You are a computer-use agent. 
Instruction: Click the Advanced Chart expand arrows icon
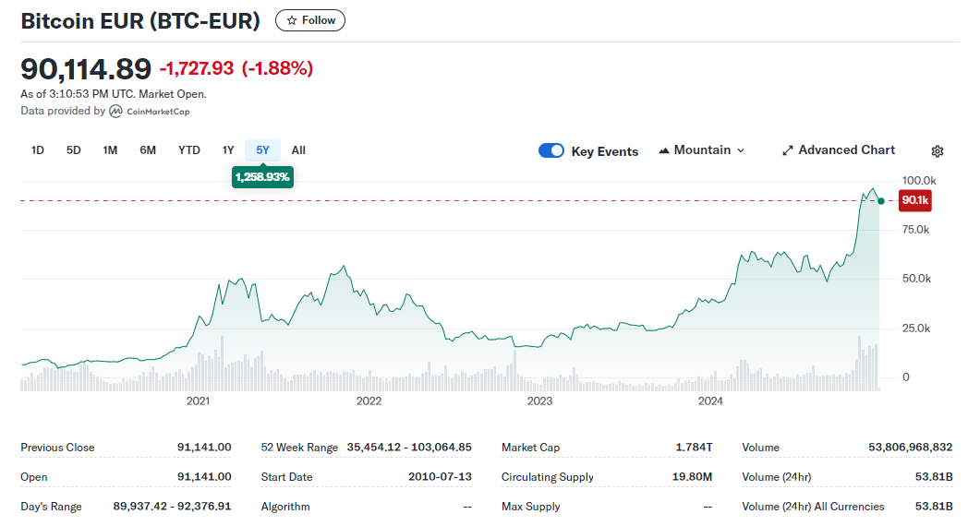[787, 150]
